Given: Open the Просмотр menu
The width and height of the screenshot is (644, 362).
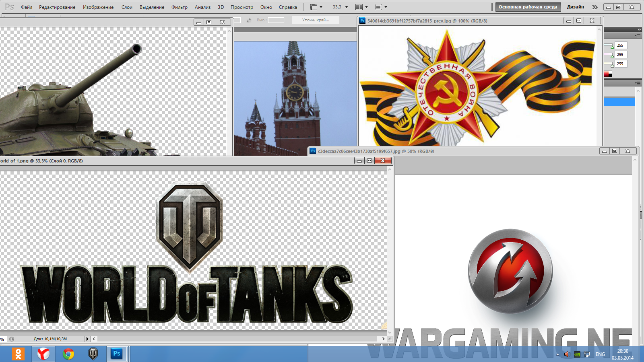Looking at the screenshot, I should 242,7.
